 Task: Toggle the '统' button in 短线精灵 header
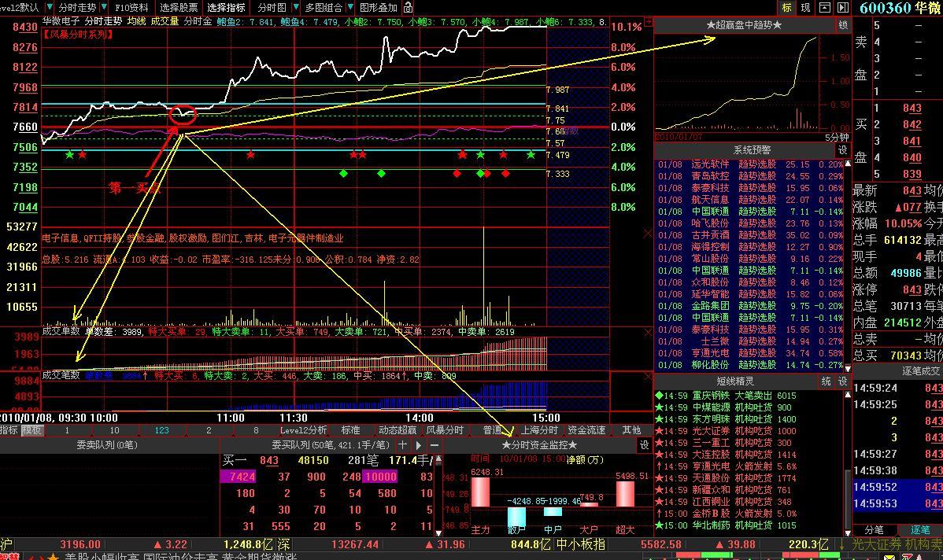tap(827, 381)
